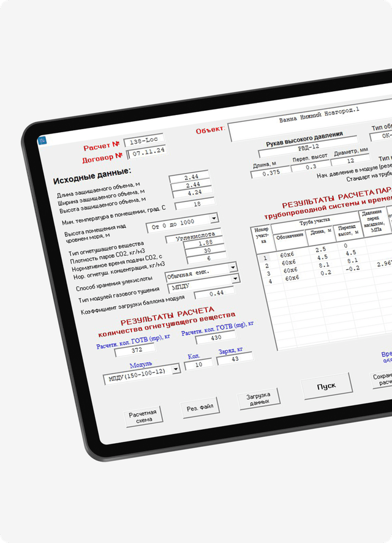Viewport: 392px width, 543px height.
Task: Click the extinguishing agent type field Углекислота
Action: pos(194,236)
